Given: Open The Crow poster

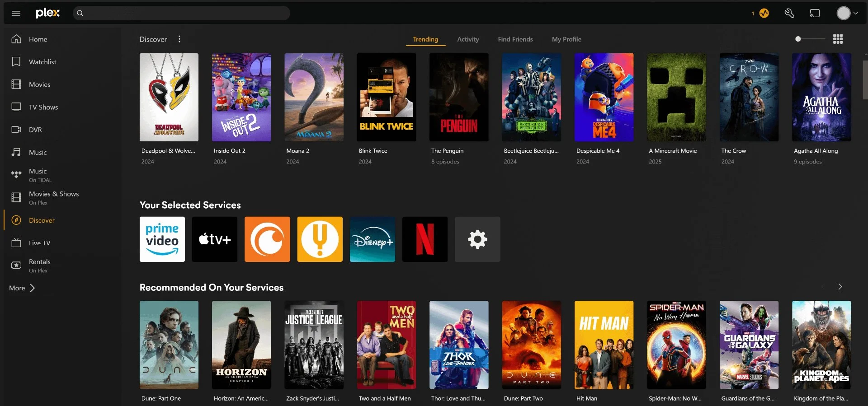Looking at the screenshot, I should (749, 98).
